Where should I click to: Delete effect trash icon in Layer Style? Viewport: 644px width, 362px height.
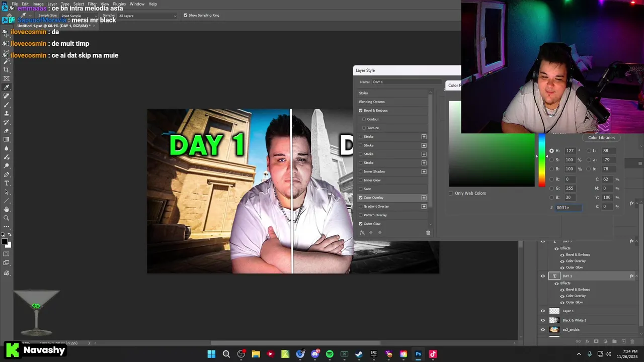[428, 232]
